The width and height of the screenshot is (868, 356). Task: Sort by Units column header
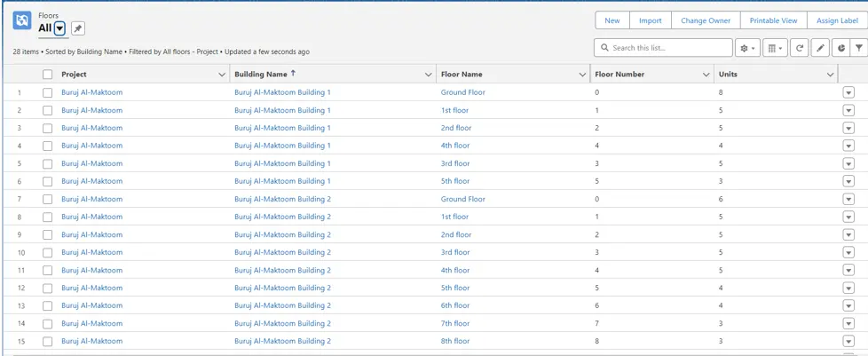[728, 75]
